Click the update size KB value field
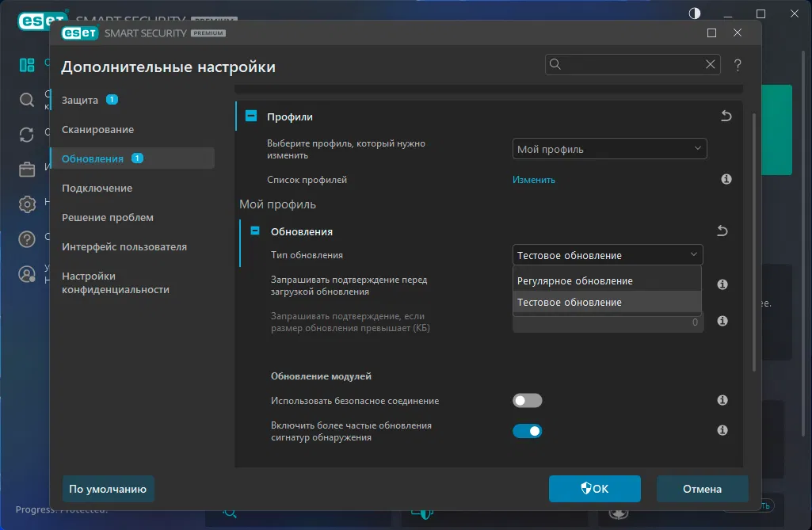The width and height of the screenshot is (812, 530). (x=607, y=322)
